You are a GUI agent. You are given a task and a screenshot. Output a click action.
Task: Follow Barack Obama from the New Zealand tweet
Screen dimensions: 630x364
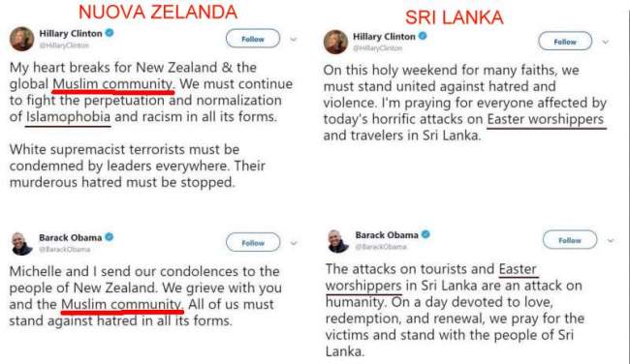[253, 243]
